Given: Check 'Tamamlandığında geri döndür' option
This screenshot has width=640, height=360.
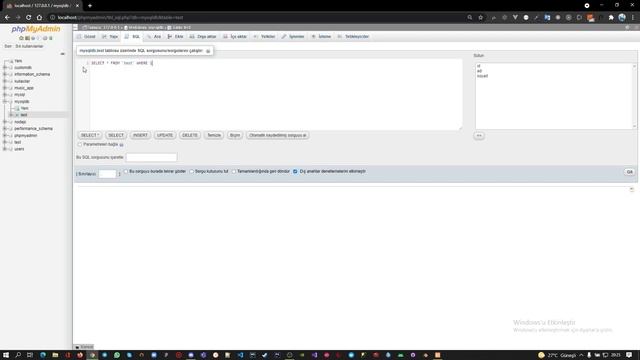Looking at the screenshot, I should [x=234, y=171].
